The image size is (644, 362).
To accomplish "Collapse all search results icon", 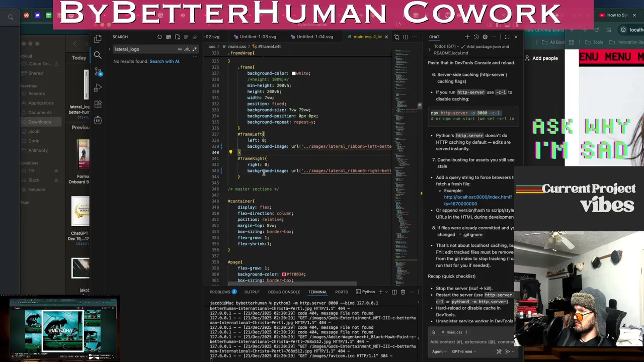I will 195,37.
